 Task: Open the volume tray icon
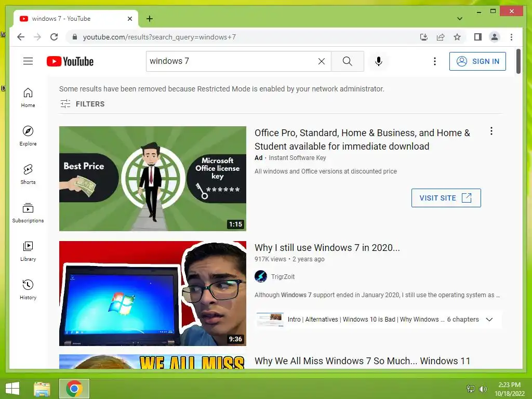(x=483, y=389)
